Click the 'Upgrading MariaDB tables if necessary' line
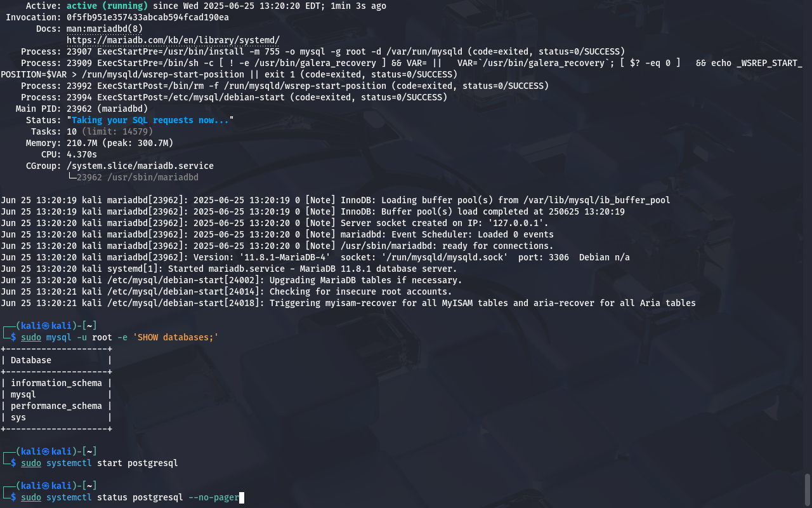The height and width of the screenshot is (508, 812). 232,280
